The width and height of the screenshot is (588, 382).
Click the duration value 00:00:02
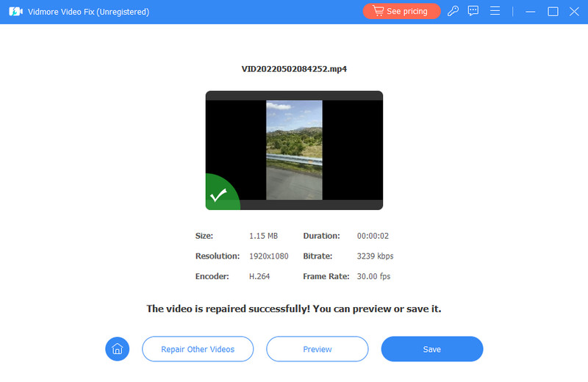(373, 236)
